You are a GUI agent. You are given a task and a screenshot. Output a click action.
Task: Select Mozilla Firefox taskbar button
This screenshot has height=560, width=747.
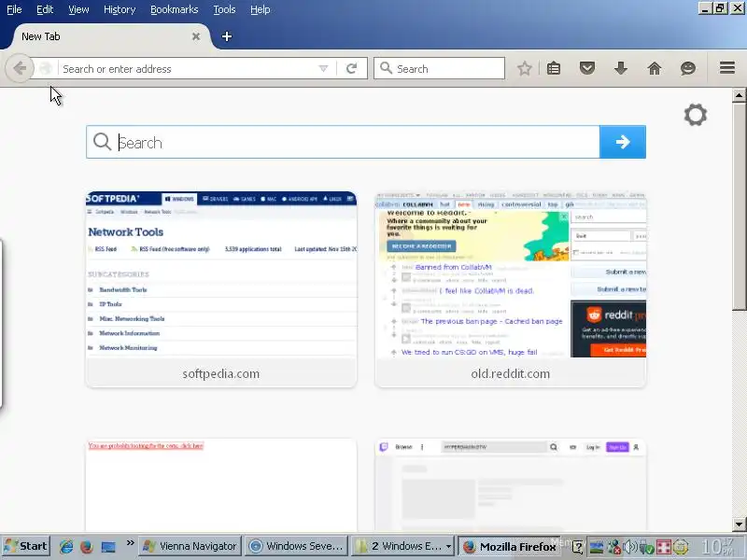[x=509, y=546]
